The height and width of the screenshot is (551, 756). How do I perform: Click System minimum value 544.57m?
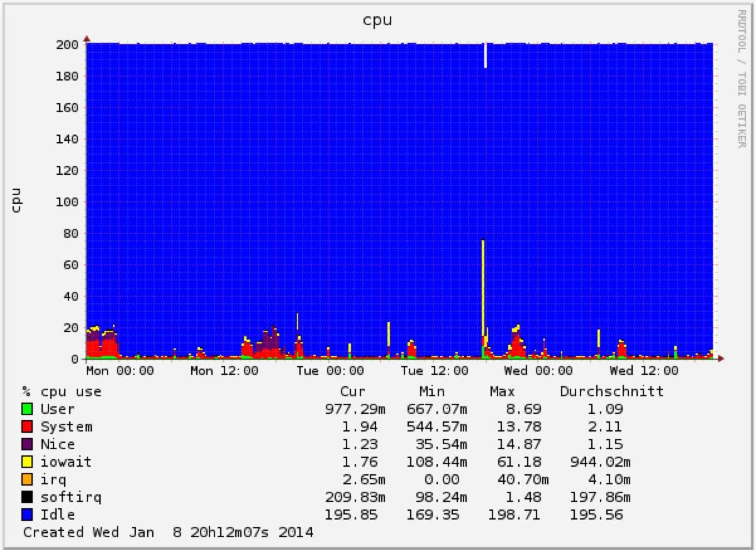[436, 426]
